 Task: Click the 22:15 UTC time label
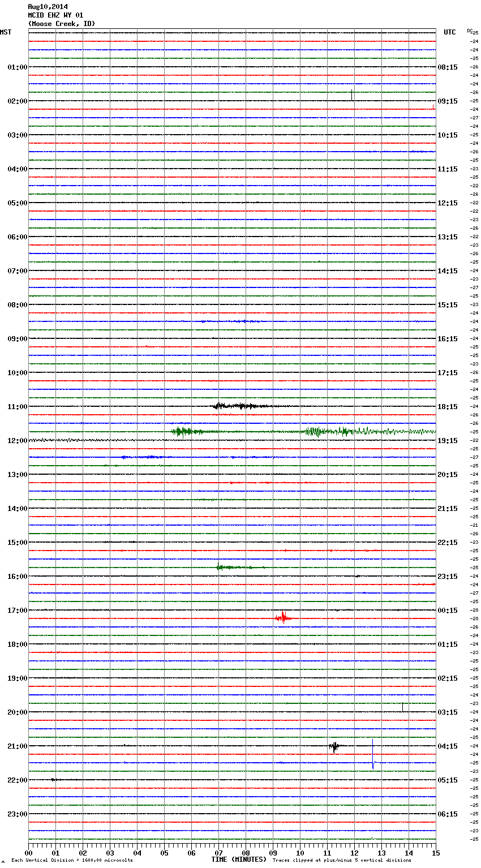click(448, 543)
